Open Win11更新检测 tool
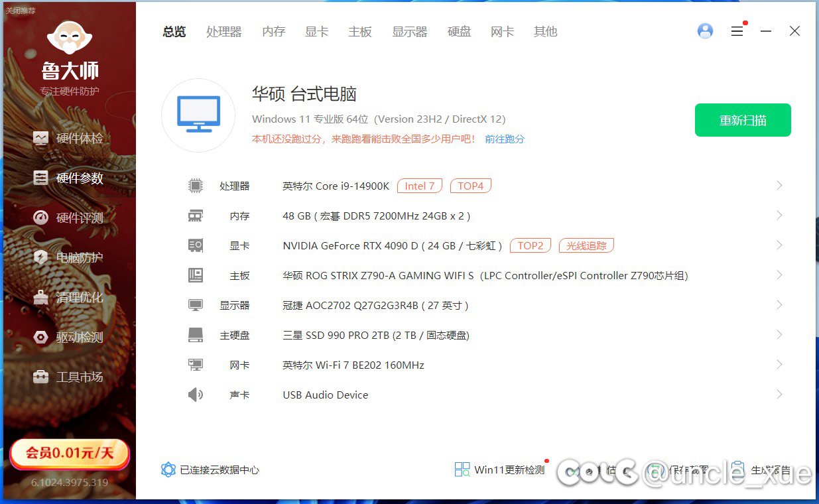Viewport: 819px width, 504px height. click(x=499, y=470)
